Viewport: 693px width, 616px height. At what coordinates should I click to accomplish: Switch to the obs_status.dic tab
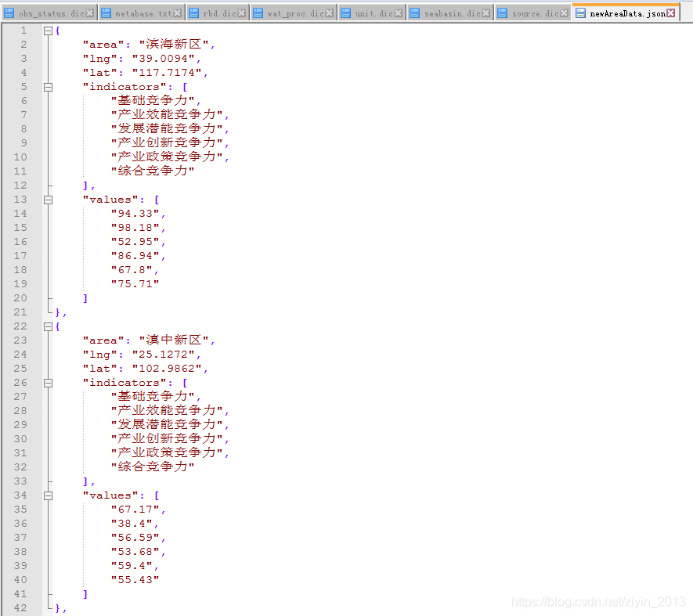49,13
